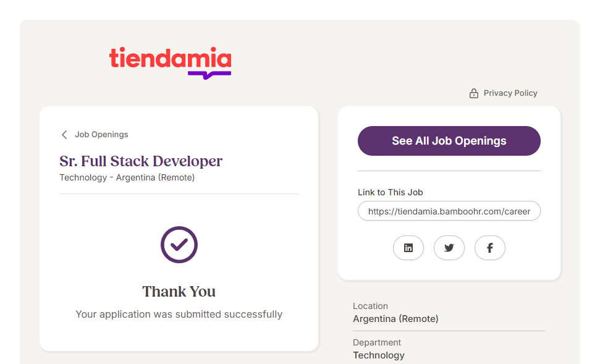
Task: Click the Thank You heading
Action: [179, 292]
